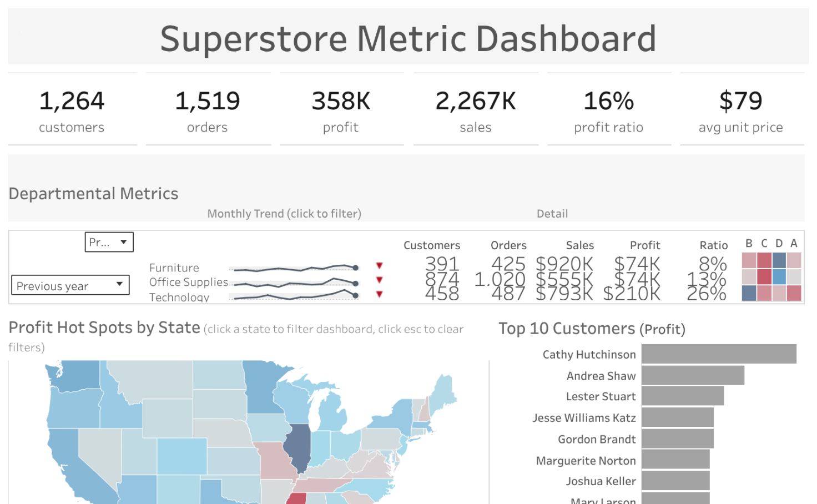The width and height of the screenshot is (817, 504).
Task: Click the red down-triangle on Technology row
Action: coord(379,294)
